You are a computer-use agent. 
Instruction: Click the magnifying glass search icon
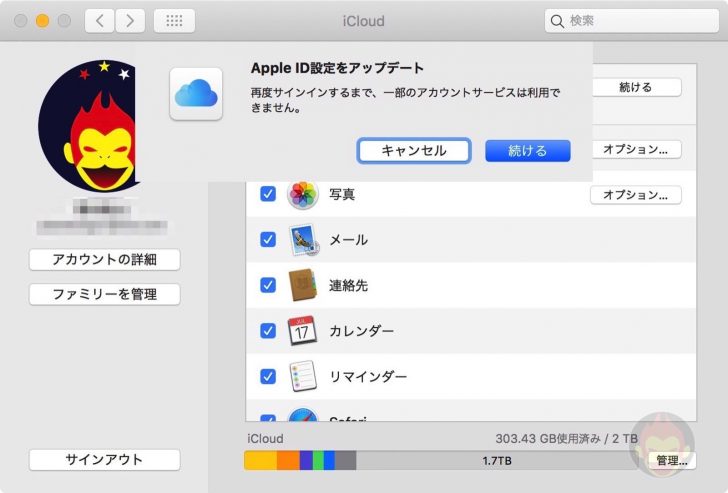tap(557, 21)
